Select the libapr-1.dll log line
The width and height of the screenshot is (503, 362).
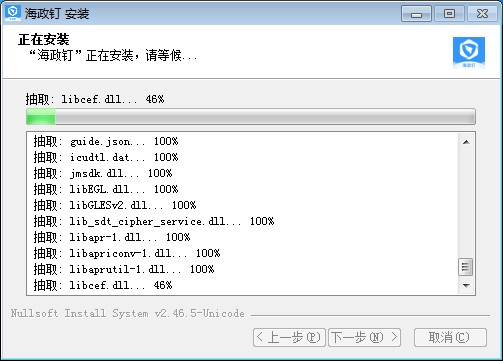[112, 237]
